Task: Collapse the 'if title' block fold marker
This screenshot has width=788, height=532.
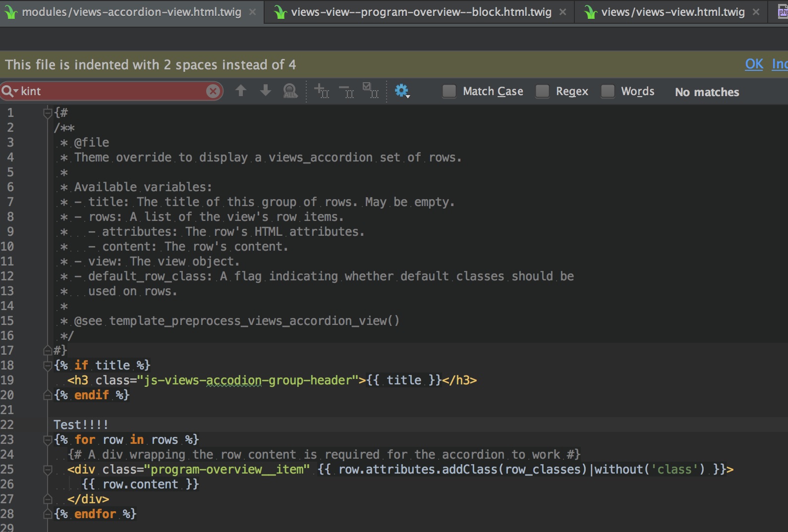Action: click(48, 366)
